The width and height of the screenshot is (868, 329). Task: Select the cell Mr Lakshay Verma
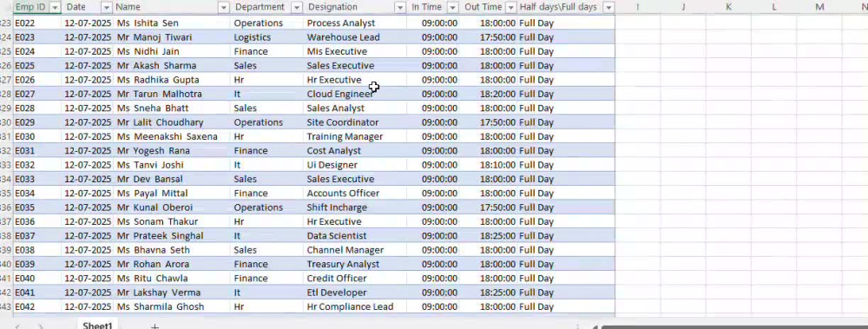point(172,293)
